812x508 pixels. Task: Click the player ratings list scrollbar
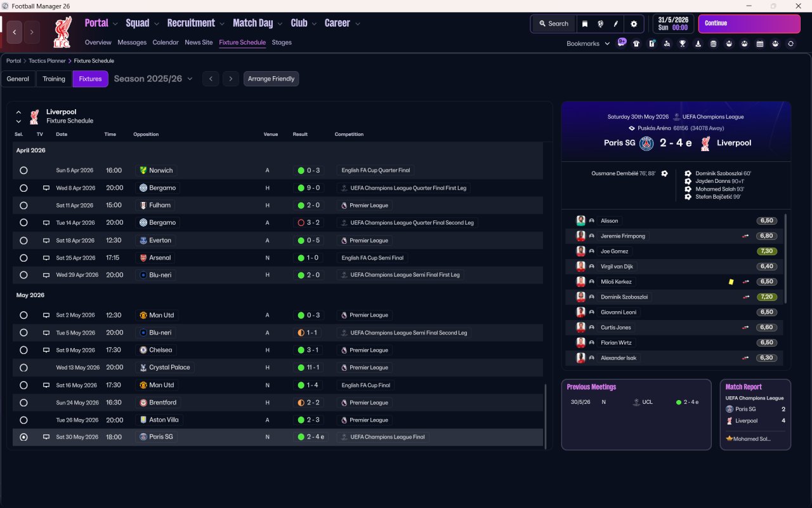click(786, 258)
